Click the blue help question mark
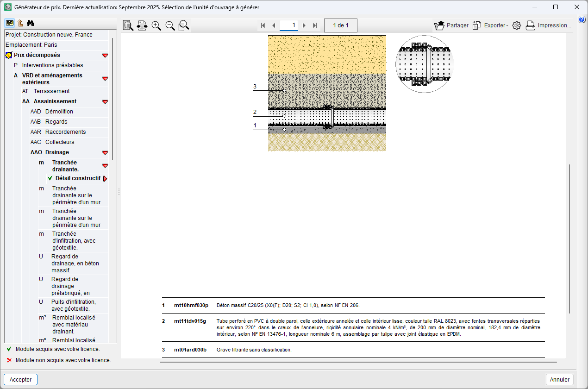 click(x=582, y=19)
